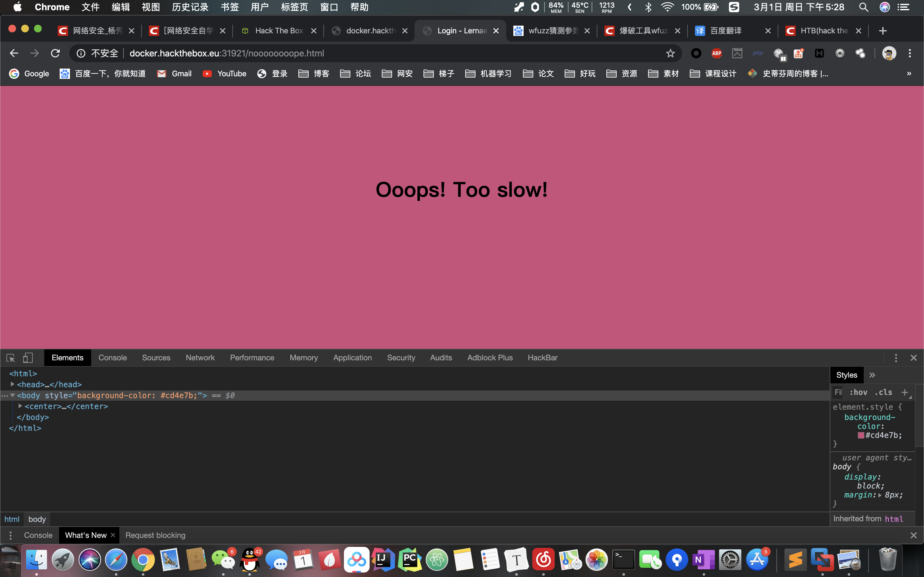Image resolution: width=924 pixels, height=577 pixels.
Task: Click the php extension icon in toolbar
Action: coord(757,53)
